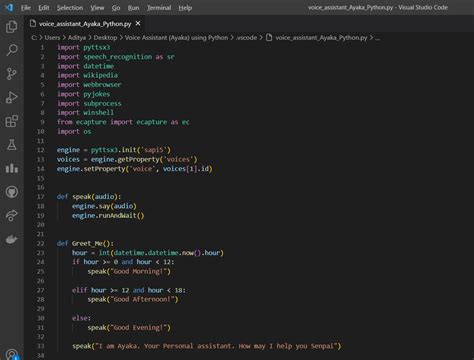
Task: Click on 'import pyjokes' line
Action: coord(83,94)
